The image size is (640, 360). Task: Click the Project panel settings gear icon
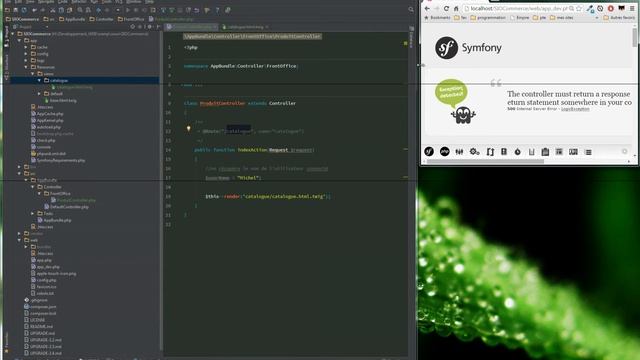point(149,27)
